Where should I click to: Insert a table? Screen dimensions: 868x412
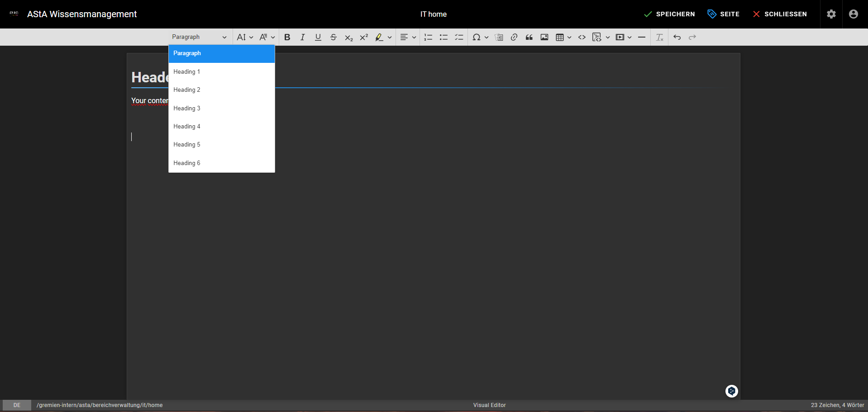pyautogui.click(x=560, y=37)
